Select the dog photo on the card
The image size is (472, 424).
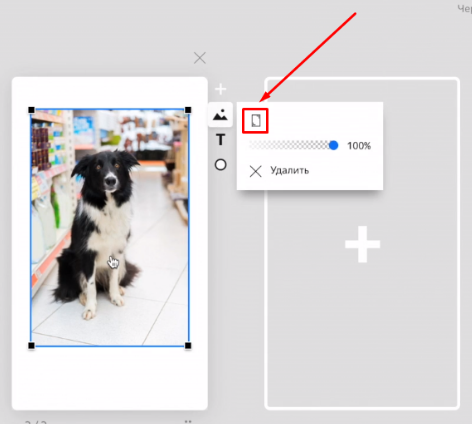click(x=110, y=228)
